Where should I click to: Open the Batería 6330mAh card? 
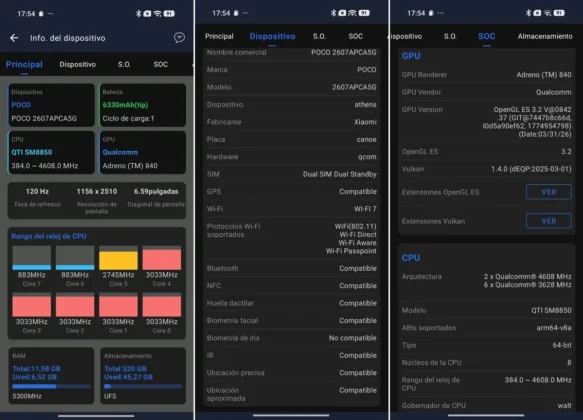point(142,105)
